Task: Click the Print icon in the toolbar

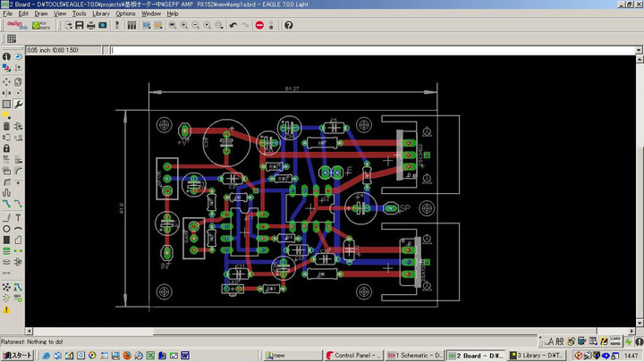Action: (x=90, y=25)
